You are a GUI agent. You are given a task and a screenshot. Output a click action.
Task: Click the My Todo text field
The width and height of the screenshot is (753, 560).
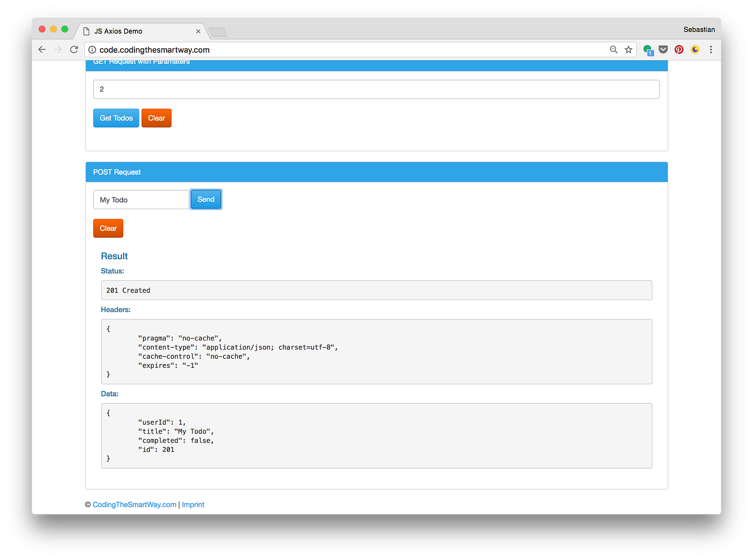[140, 199]
